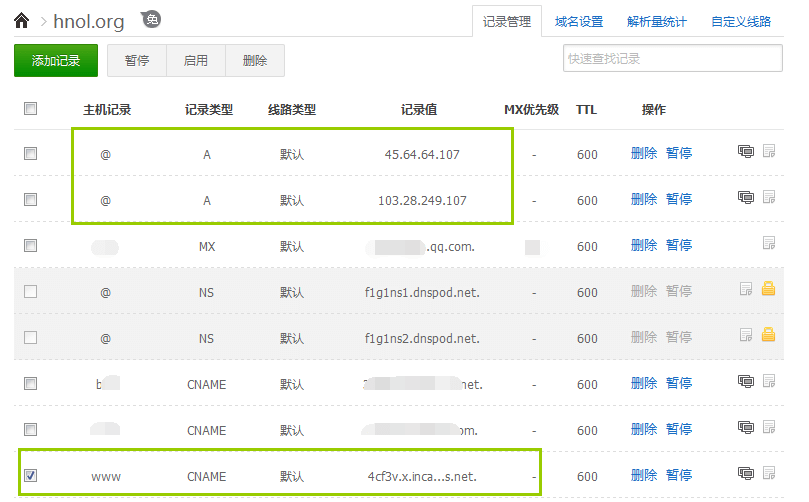This screenshot has height=502, width=809.
Task: Open monitor icon for 45.64.64.107 record
Action: [746, 151]
